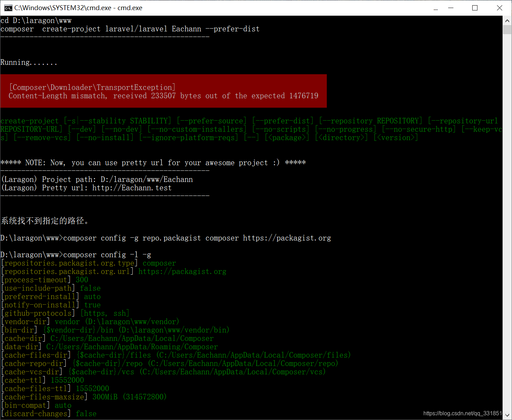Click the github-protocols line

65,313
